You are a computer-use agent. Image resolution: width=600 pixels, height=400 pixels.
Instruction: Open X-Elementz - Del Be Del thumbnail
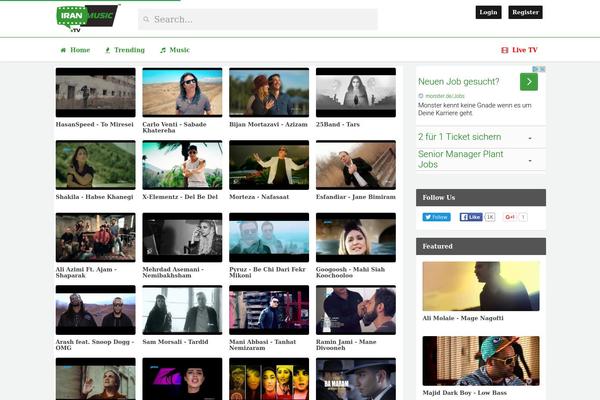pos(182,165)
